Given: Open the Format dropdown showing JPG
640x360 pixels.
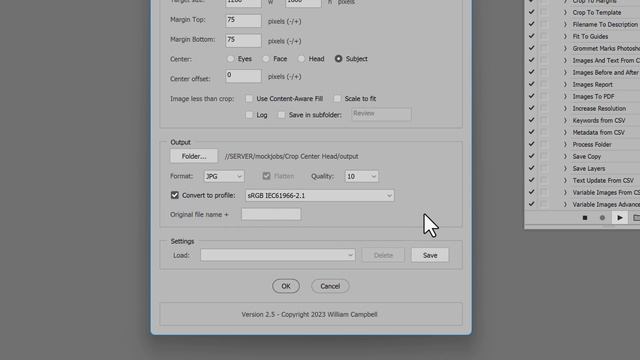Looking at the screenshot, I should pos(224,176).
